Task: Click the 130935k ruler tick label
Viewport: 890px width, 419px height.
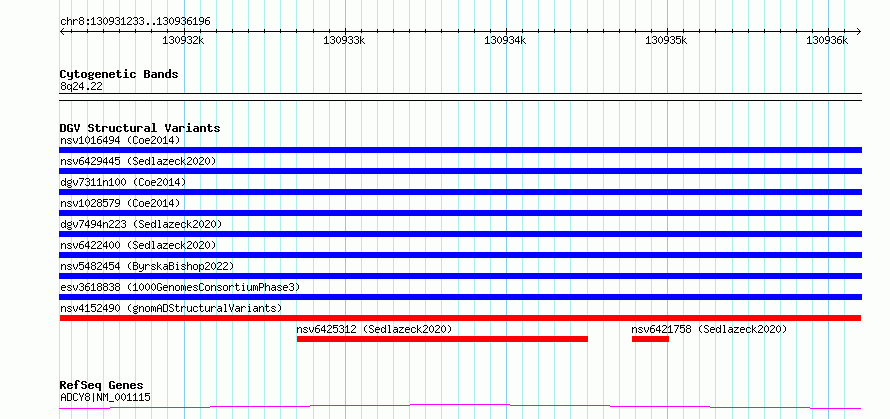Action: tap(666, 41)
